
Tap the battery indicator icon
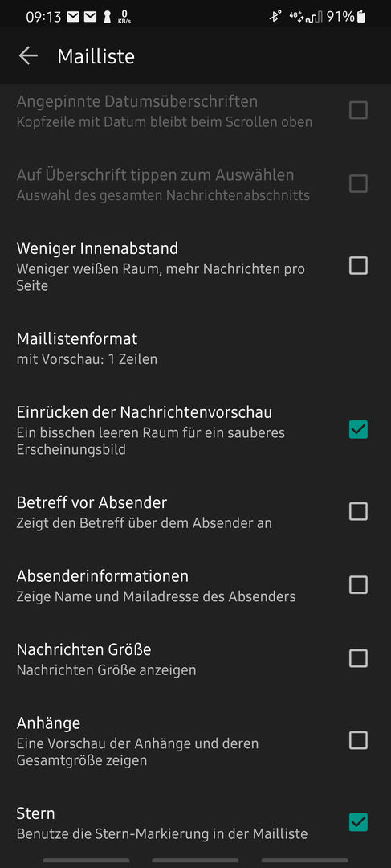click(361, 17)
